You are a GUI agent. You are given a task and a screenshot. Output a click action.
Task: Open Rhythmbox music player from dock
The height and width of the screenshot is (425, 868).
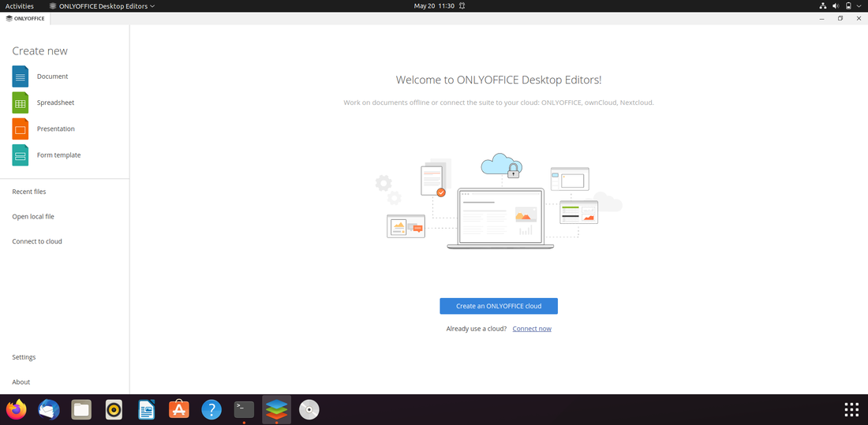pyautogui.click(x=114, y=409)
